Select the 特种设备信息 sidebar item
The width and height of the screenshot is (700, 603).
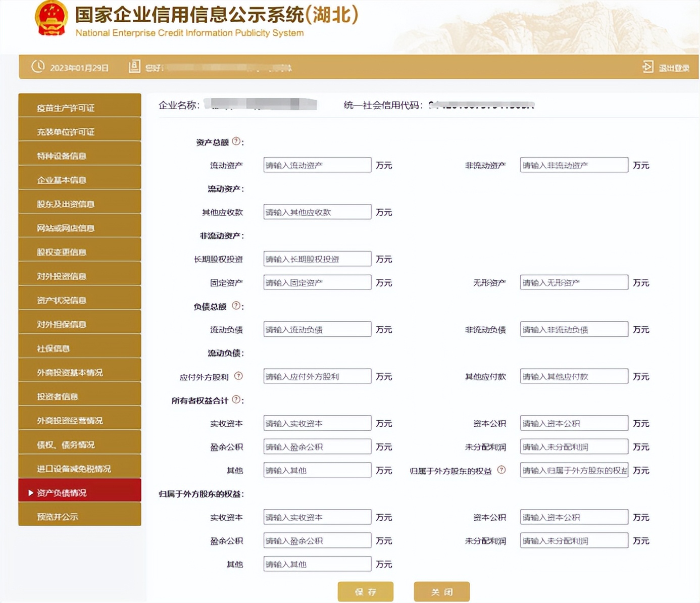(x=79, y=156)
